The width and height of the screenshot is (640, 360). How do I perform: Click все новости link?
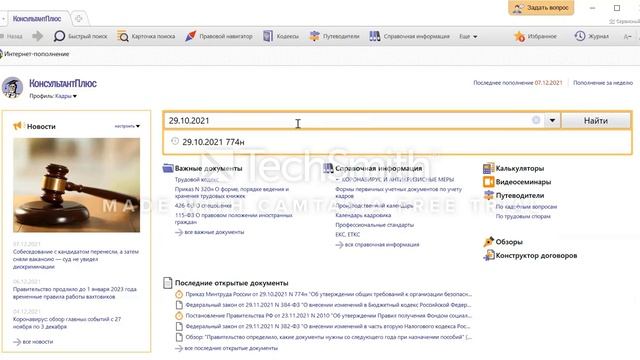[33, 342]
